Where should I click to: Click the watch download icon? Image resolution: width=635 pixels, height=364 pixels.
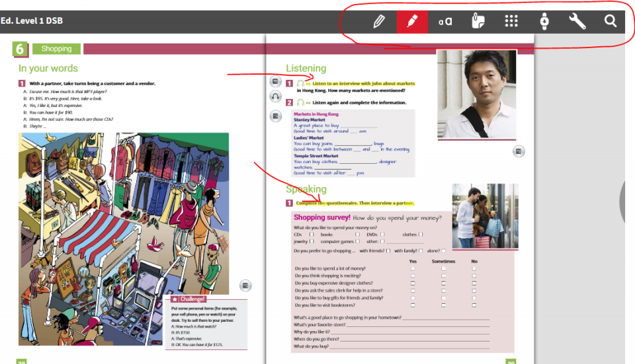[544, 22]
